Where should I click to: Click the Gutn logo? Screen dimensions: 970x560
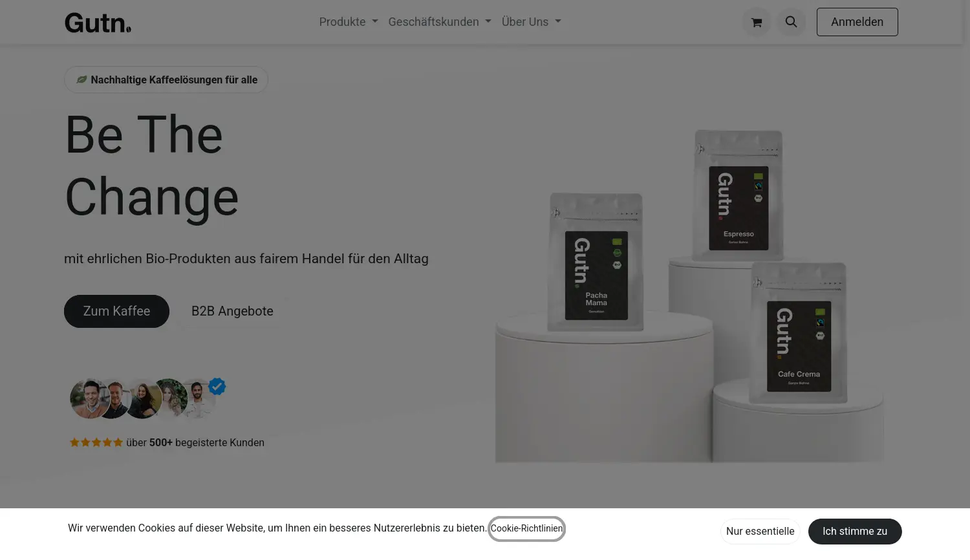pyautogui.click(x=98, y=22)
